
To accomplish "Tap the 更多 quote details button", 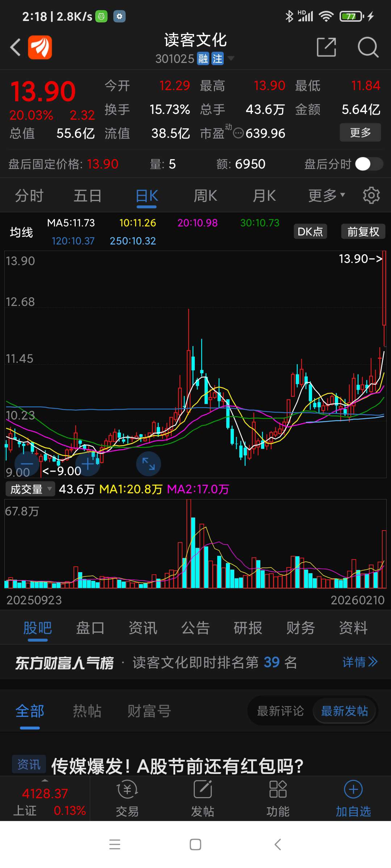I will [360, 132].
